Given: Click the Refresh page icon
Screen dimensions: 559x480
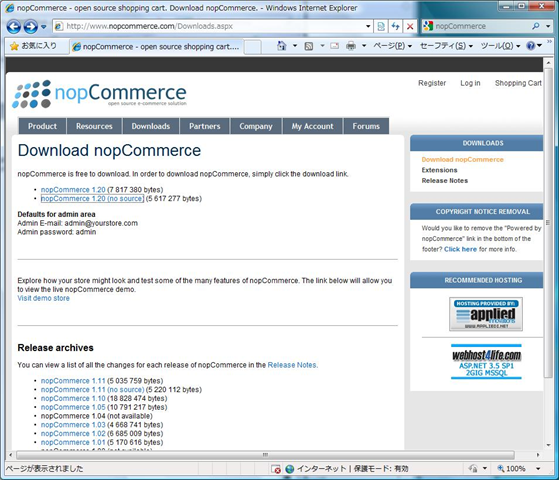Looking at the screenshot, I should 395,26.
